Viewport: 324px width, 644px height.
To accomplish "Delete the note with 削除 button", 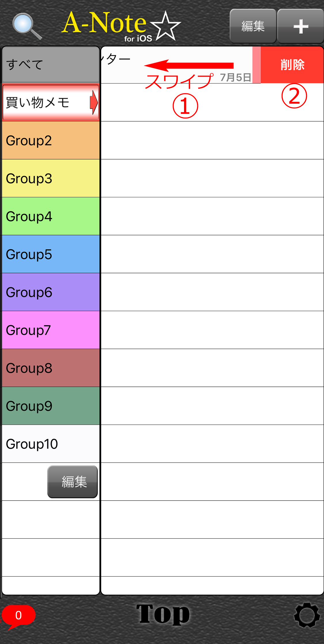I will click(x=292, y=65).
